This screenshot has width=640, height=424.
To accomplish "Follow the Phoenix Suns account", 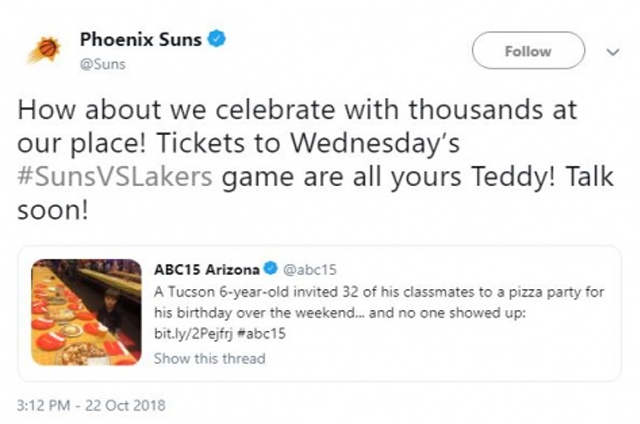I will tap(527, 51).
